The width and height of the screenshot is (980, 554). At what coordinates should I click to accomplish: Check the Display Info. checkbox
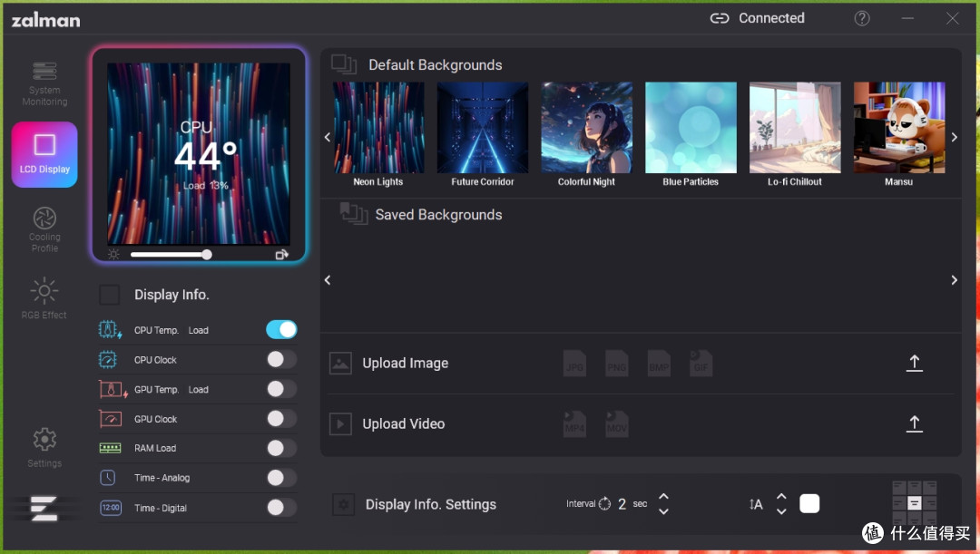(110, 294)
